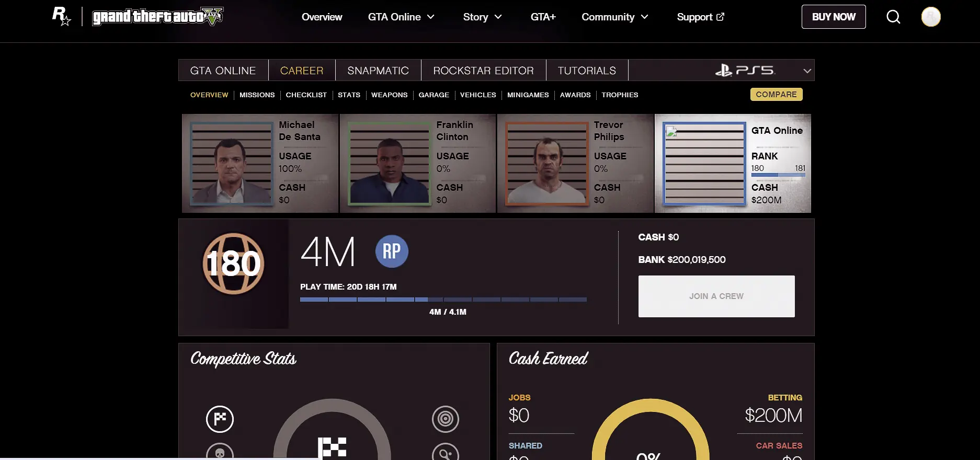Select the target icon in Competitive Stats
The height and width of the screenshot is (460, 980).
tap(446, 419)
